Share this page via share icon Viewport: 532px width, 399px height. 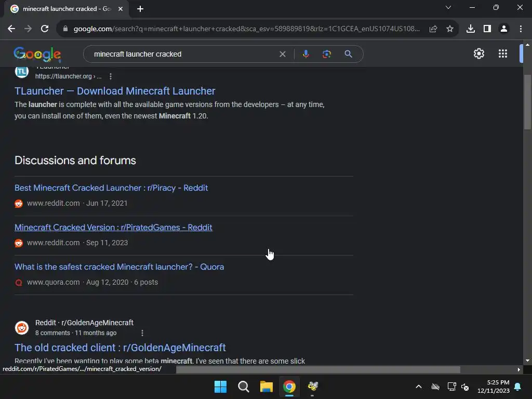[433, 29]
